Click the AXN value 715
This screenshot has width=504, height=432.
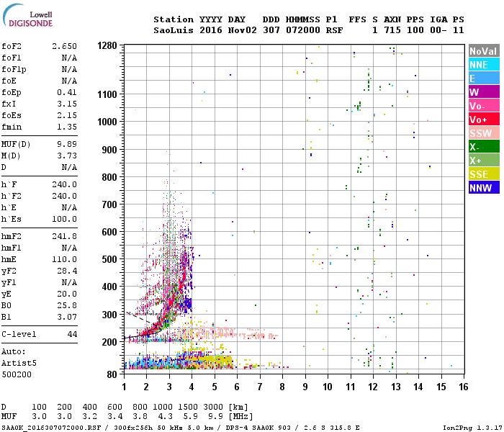pos(392,30)
